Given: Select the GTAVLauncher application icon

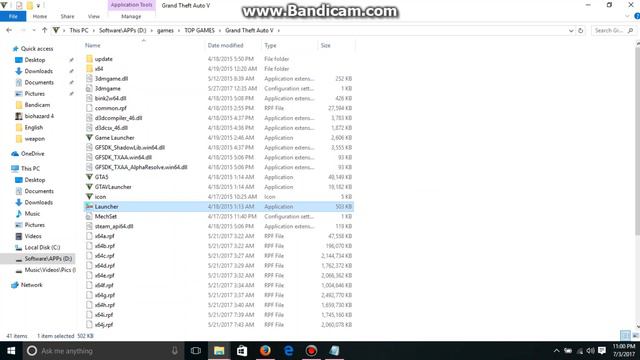Looking at the screenshot, I should click(89, 187).
